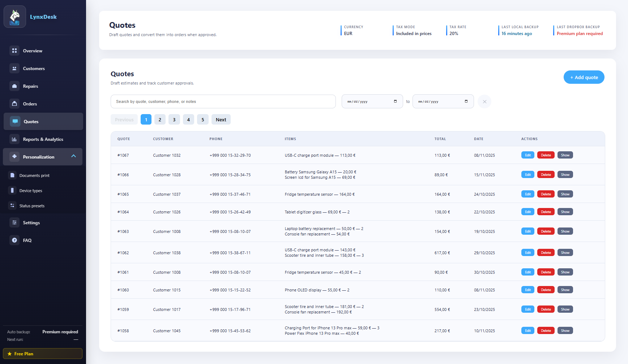This screenshot has width=628, height=364.
Task: Click the Customers people icon
Action: pos(14,68)
